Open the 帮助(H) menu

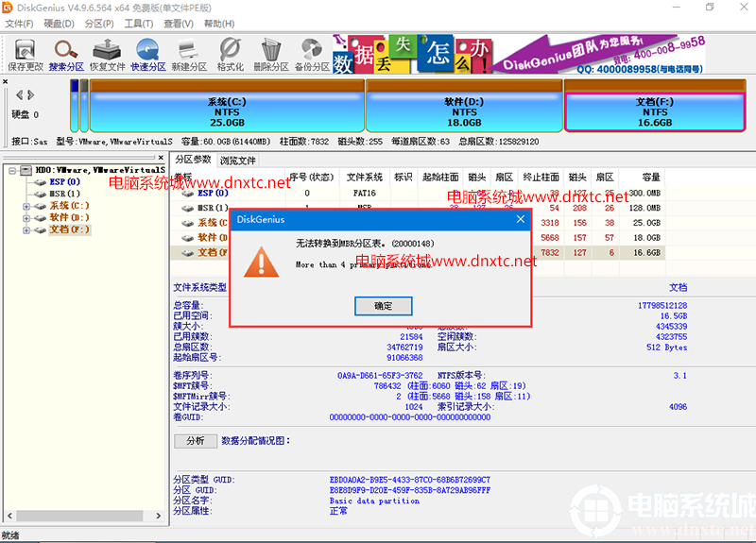pos(219,24)
